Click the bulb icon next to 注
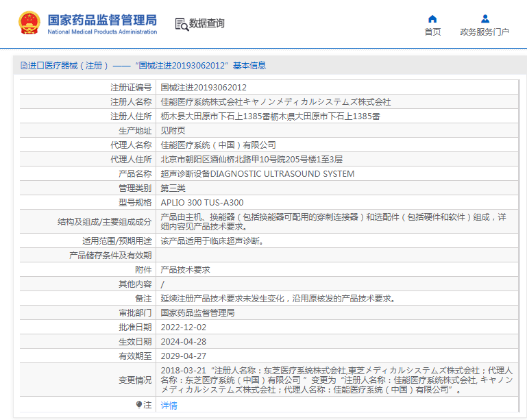 pos(139,404)
